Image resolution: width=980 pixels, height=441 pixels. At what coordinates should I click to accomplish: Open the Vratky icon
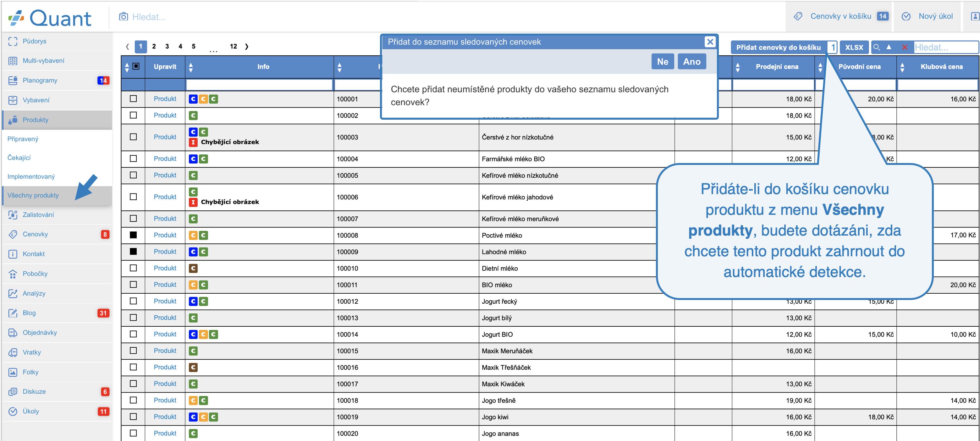13,352
